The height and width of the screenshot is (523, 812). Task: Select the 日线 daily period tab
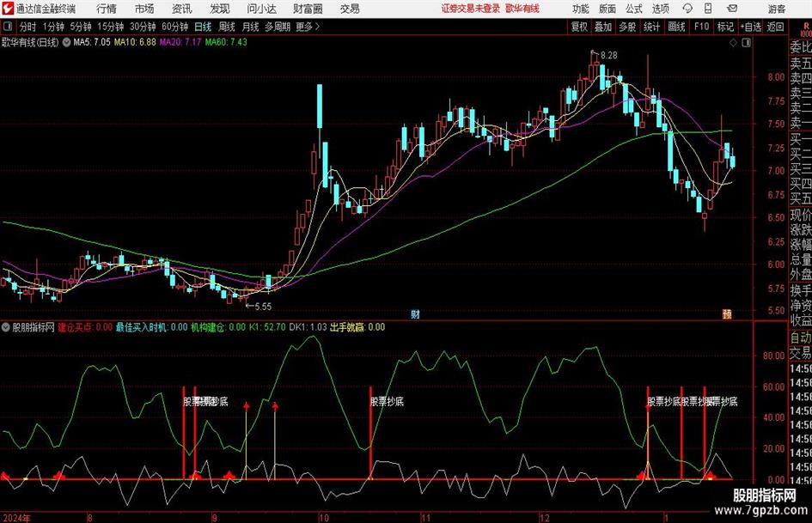click(x=203, y=27)
